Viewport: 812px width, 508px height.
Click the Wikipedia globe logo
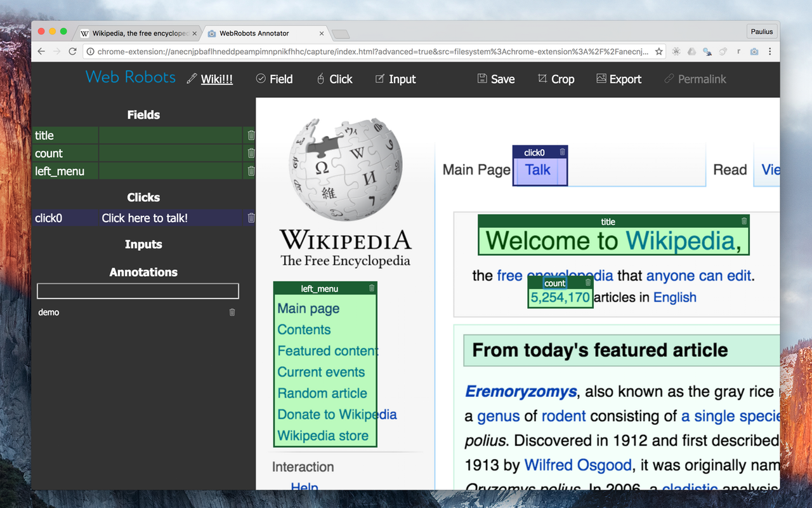pos(346,168)
